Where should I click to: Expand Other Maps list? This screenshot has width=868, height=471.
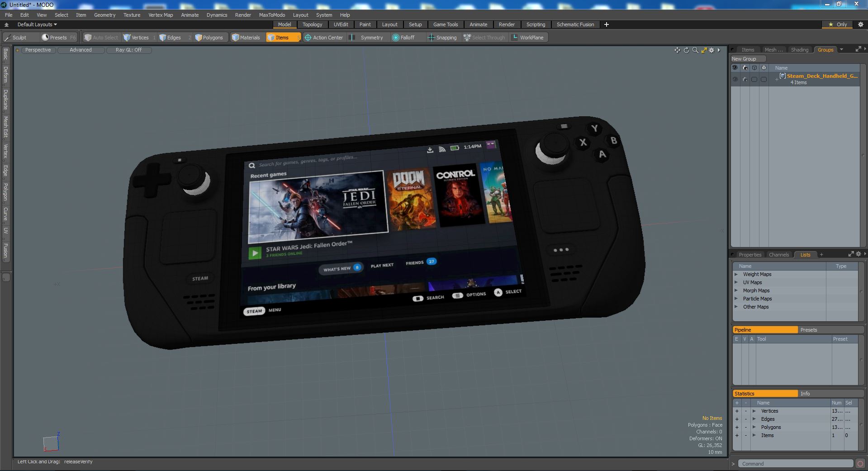(x=736, y=307)
